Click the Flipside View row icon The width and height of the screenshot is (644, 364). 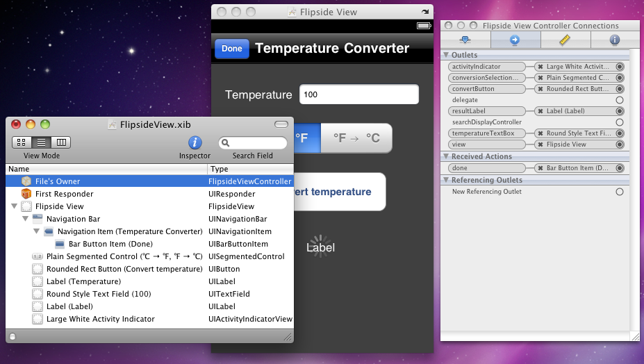click(x=26, y=206)
